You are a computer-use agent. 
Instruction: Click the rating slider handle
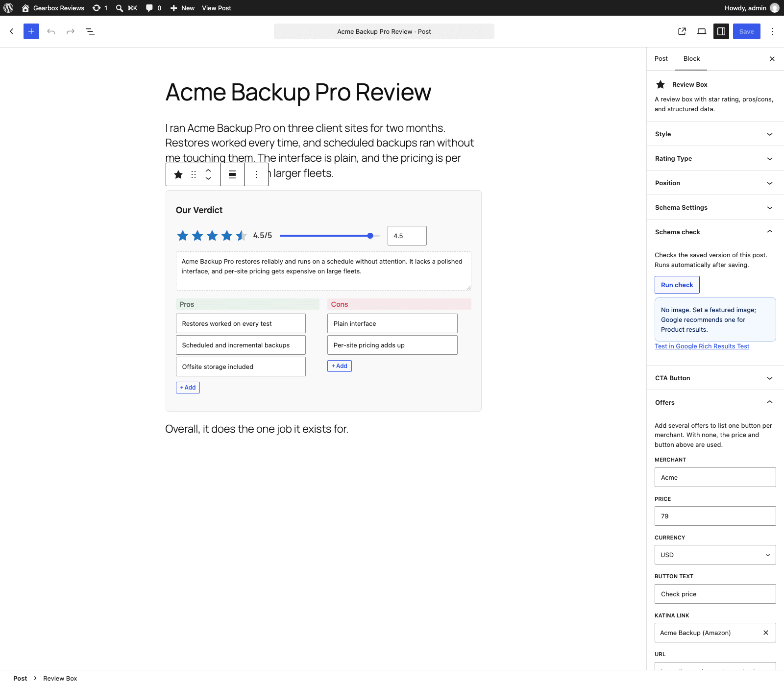tap(370, 236)
